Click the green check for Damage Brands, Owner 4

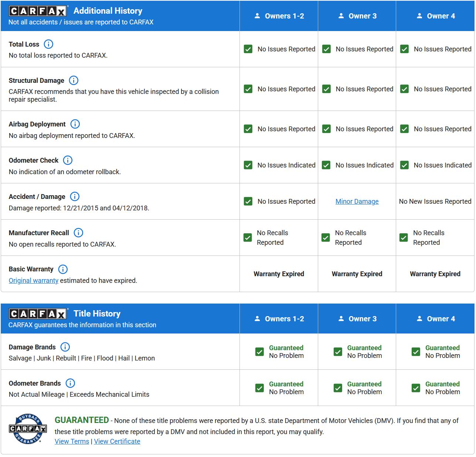click(416, 352)
